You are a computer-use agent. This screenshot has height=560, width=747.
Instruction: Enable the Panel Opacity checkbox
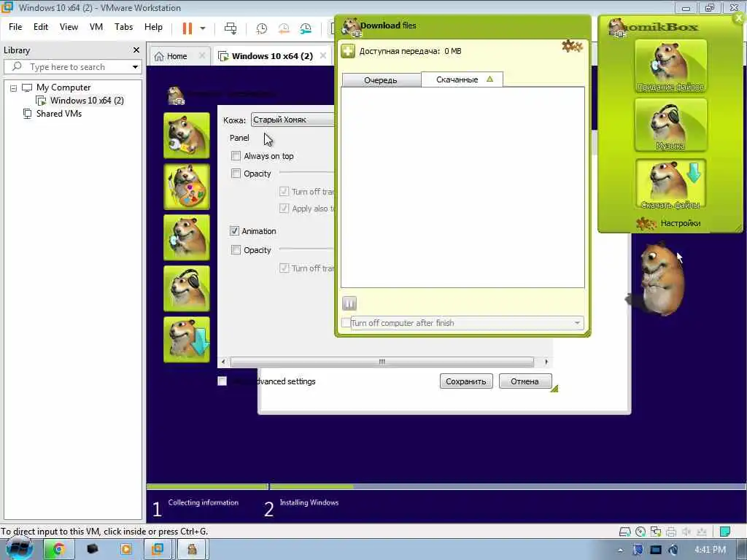[x=236, y=174]
